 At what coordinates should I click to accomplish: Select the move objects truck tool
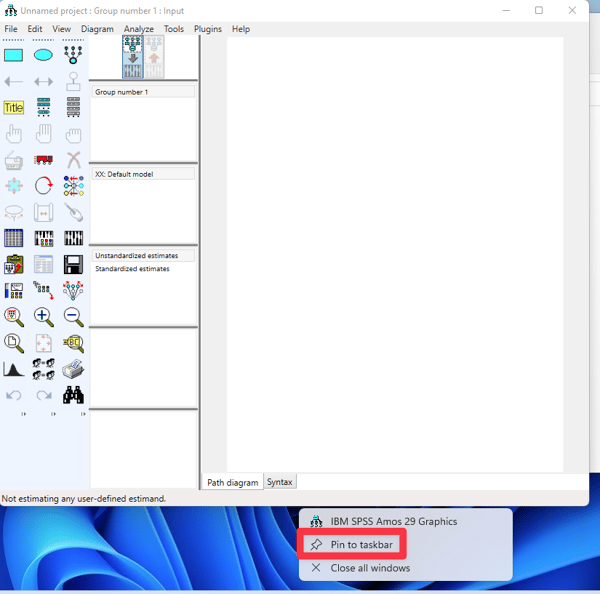tap(43, 160)
